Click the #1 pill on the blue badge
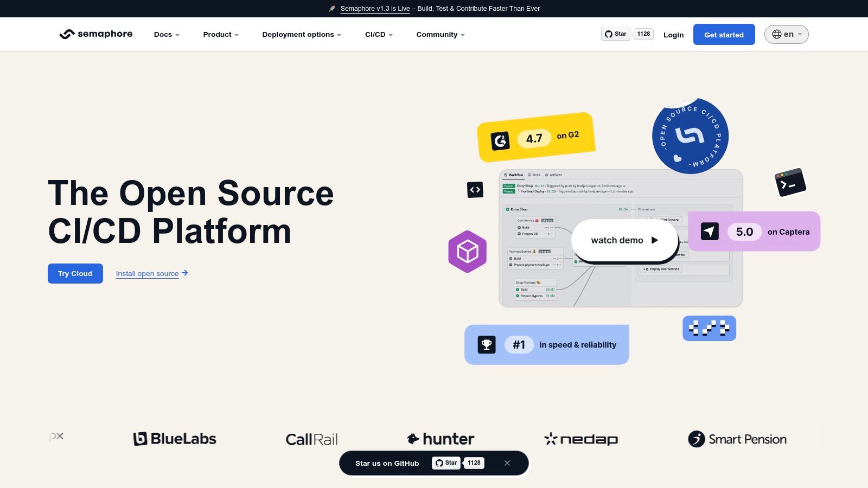 [x=519, y=344]
